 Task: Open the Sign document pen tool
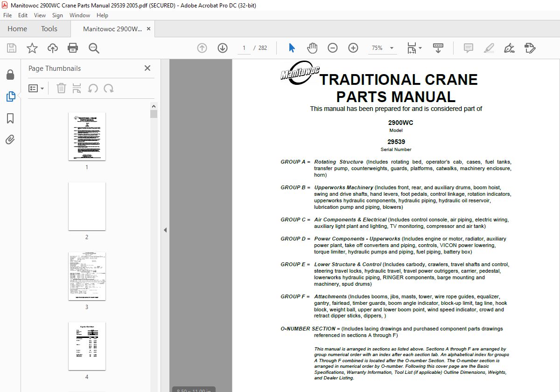[509, 48]
